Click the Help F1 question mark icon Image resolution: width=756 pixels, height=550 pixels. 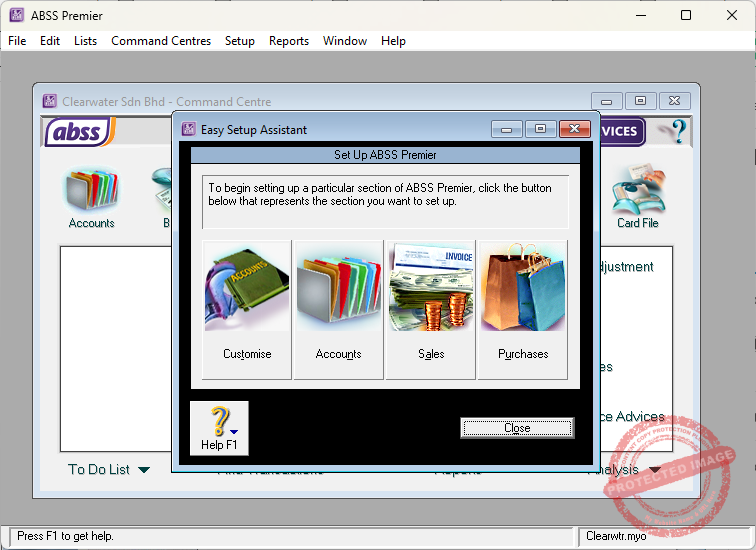[219, 421]
